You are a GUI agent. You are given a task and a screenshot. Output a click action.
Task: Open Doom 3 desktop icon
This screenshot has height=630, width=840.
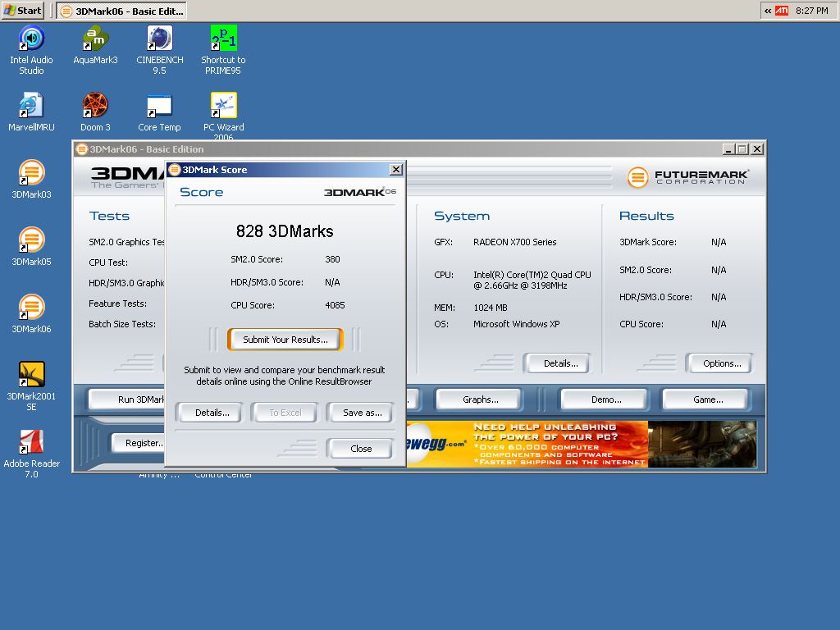coord(95,112)
